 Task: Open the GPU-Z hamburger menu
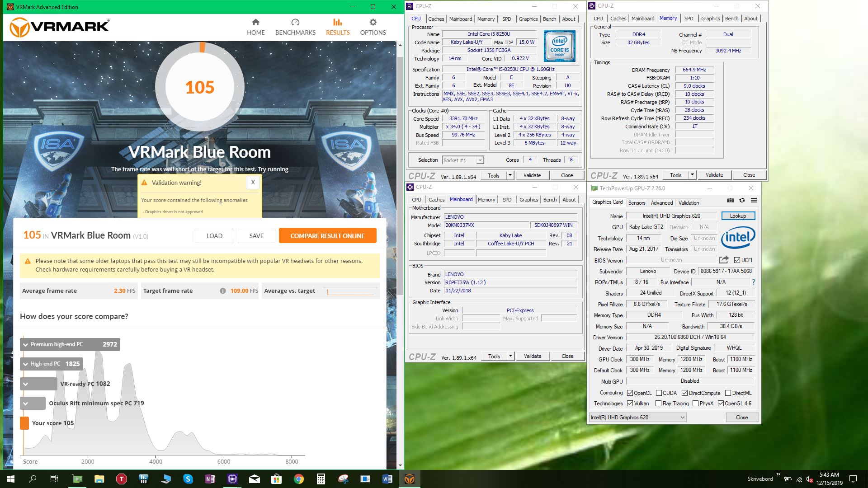click(754, 200)
